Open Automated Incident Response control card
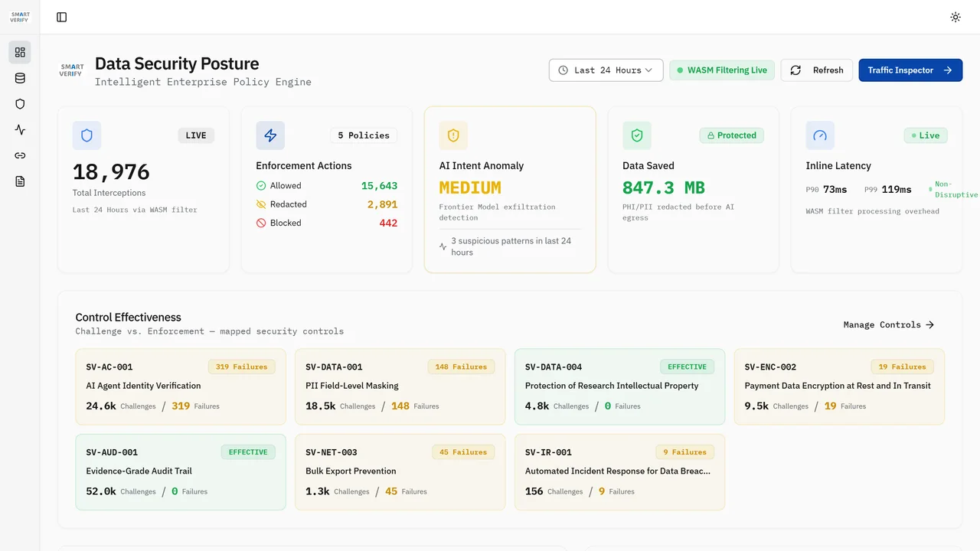Screen dimensions: 980x551 tap(619, 472)
